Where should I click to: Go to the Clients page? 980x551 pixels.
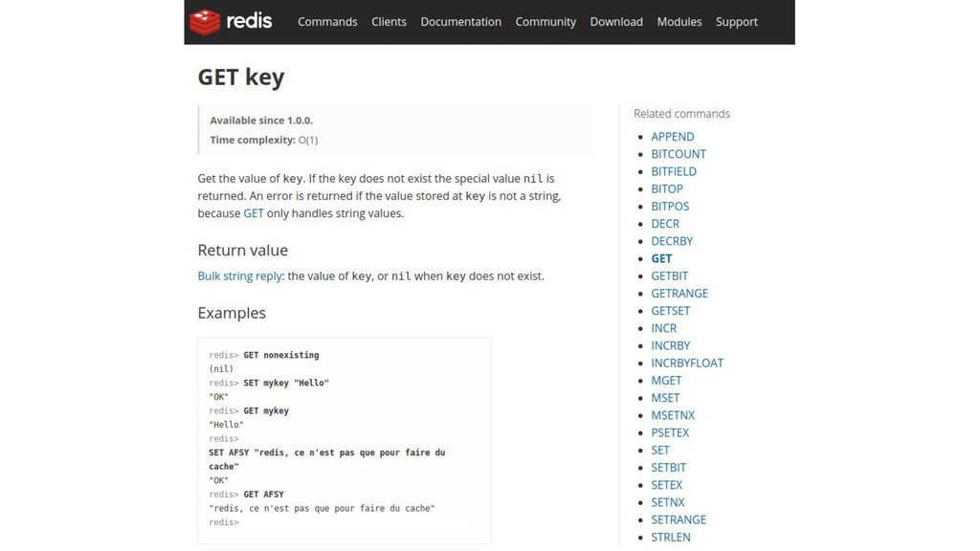click(x=389, y=21)
